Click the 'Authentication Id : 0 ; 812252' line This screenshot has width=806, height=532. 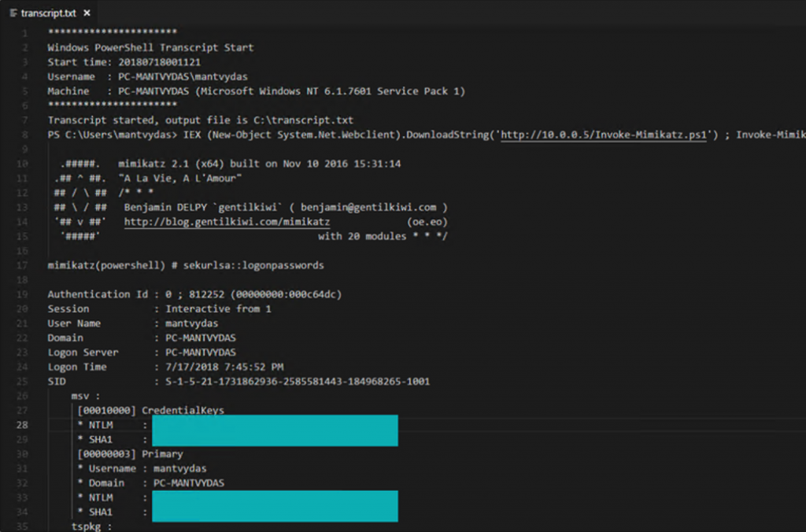[194, 294]
